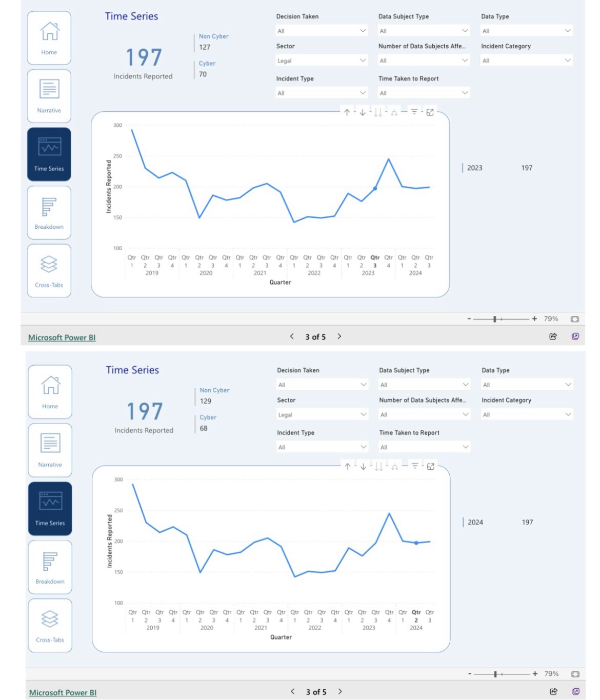
Task: Click share icon in upper report footer
Action: (553, 336)
